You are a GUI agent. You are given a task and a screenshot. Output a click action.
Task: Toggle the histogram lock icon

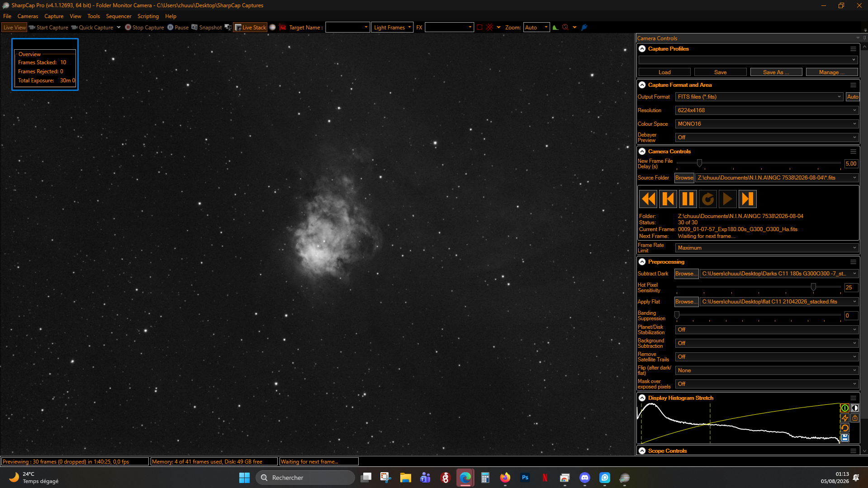854,418
